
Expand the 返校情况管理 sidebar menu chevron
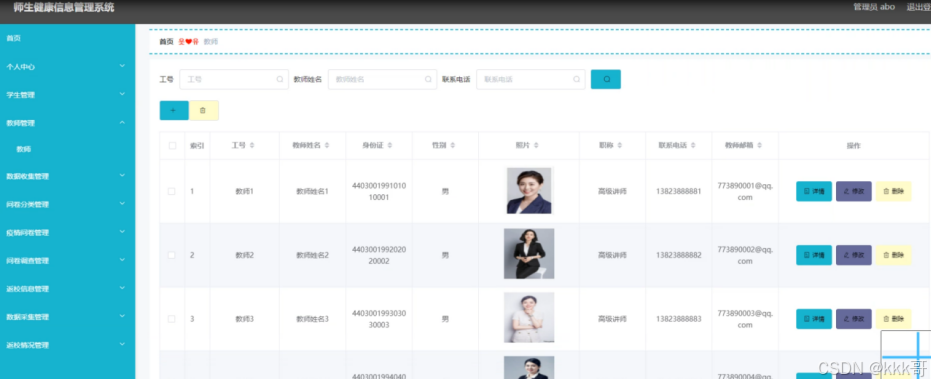[x=122, y=344]
